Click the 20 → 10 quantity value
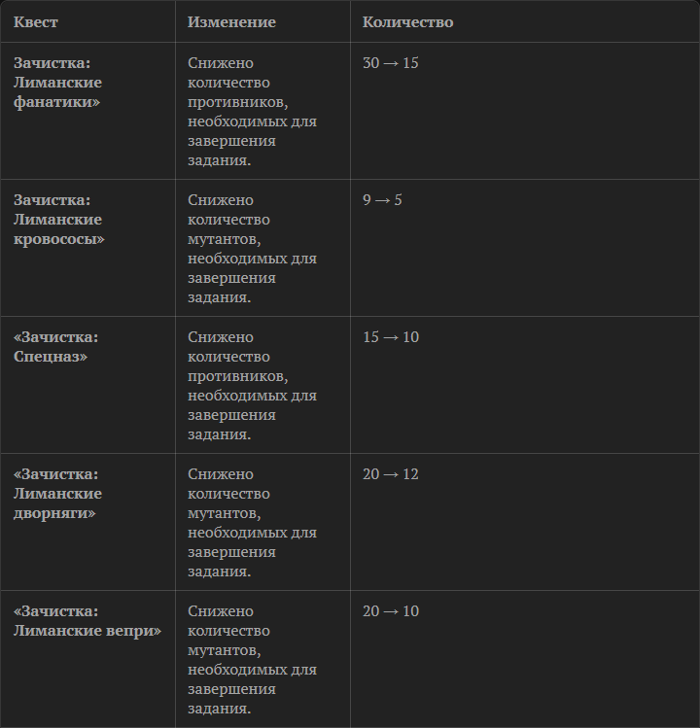Image resolution: width=700 pixels, height=728 pixels. [x=390, y=610]
